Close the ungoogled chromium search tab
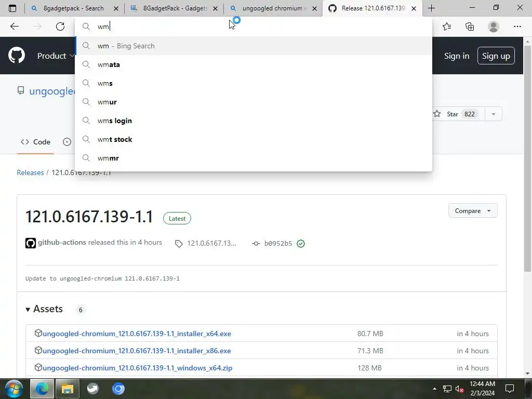This screenshot has height=399, width=532. pyautogui.click(x=314, y=8)
